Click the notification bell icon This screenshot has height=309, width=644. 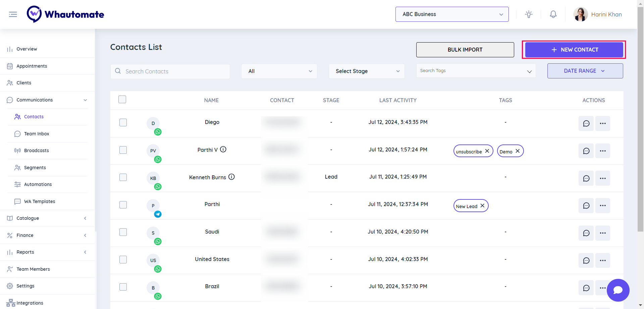click(553, 14)
